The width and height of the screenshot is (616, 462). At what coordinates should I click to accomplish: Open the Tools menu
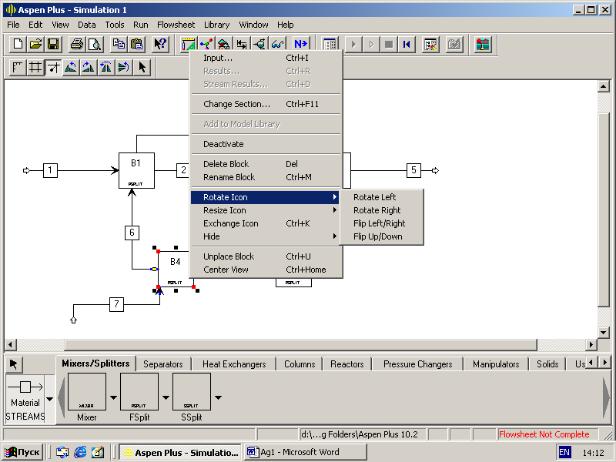114,25
